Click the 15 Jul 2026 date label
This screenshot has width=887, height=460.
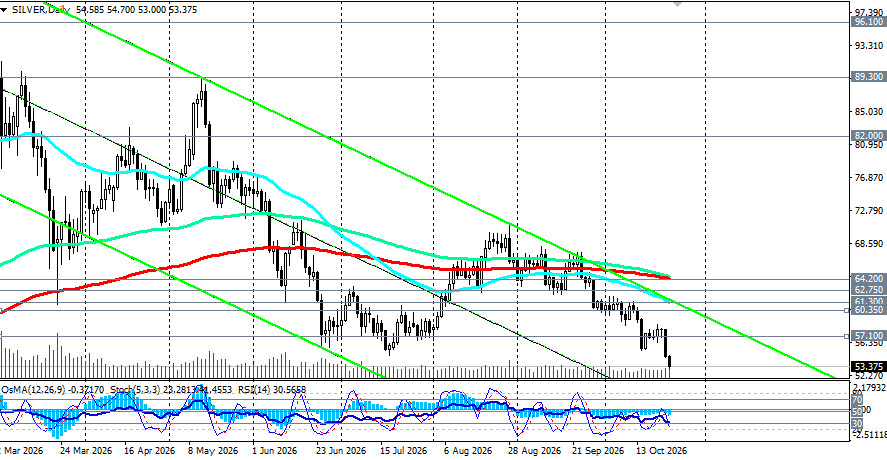[x=404, y=451]
